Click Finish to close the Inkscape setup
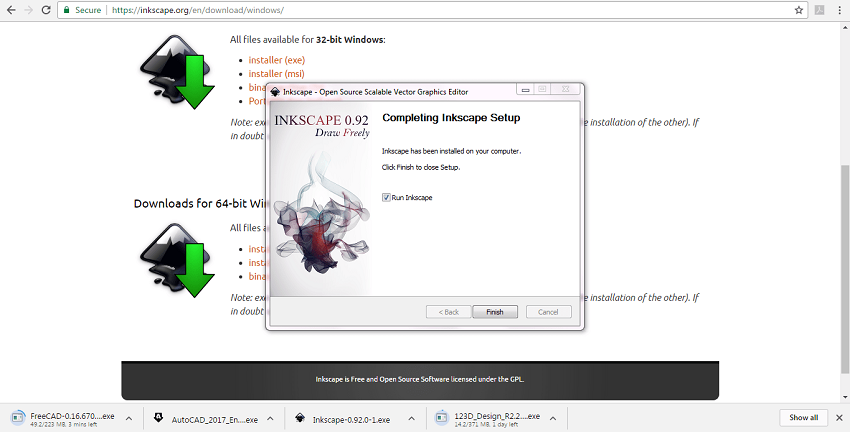This screenshot has height=432, width=850. point(494,312)
